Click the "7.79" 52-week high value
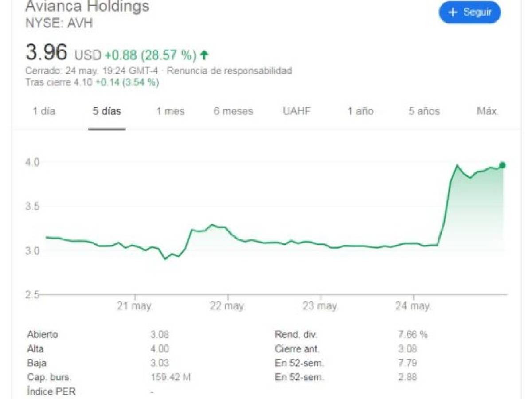The height and width of the screenshot is (399, 532). click(x=408, y=363)
